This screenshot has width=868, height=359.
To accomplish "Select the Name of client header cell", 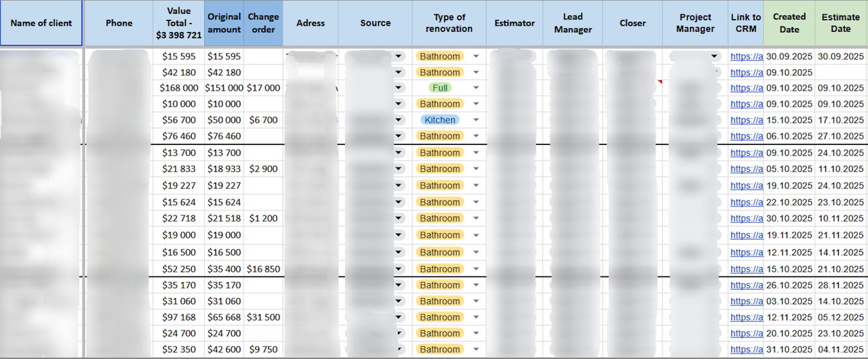I will (x=41, y=23).
